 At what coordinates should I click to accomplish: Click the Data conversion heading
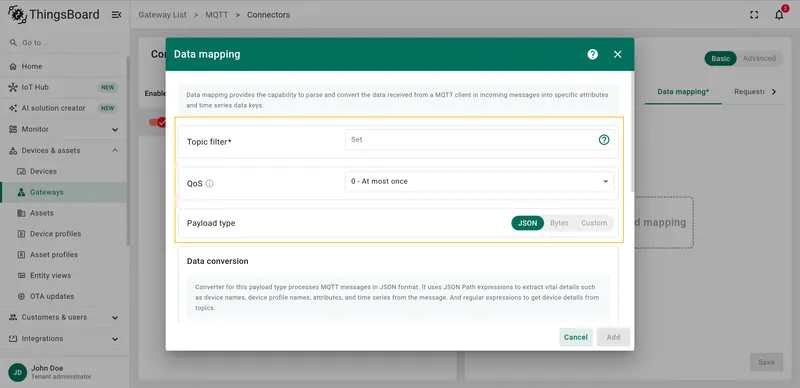coord(218,261)
